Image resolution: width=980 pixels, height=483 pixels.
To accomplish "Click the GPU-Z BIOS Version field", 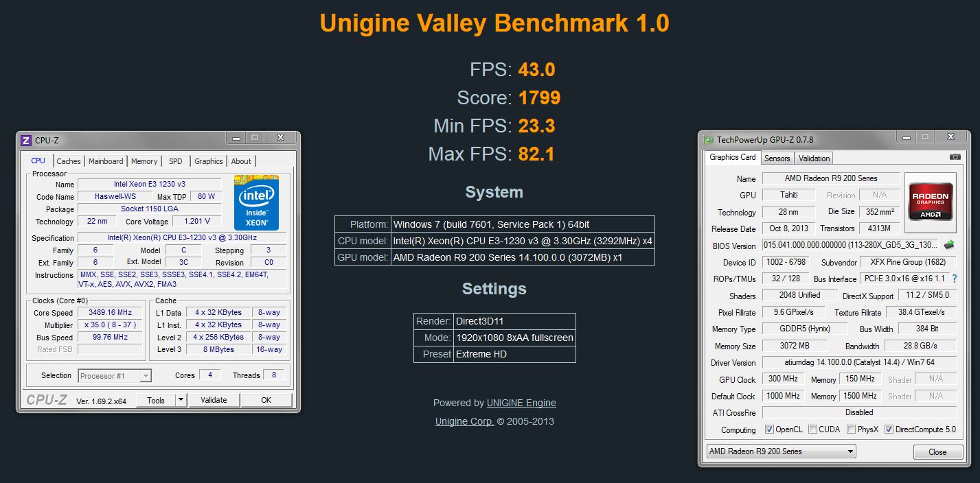I will 850,245.
